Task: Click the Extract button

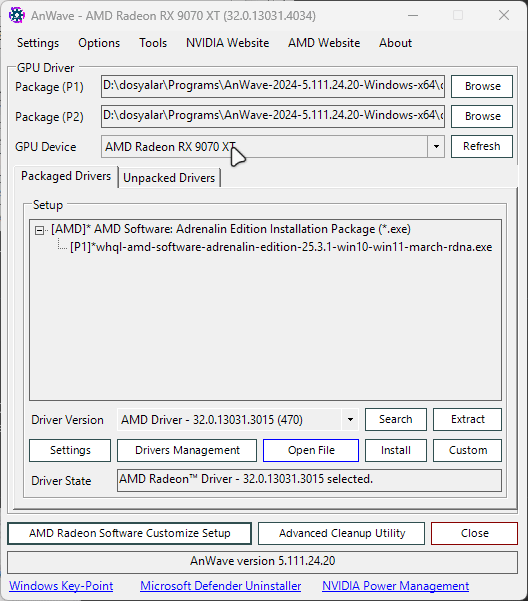Action: coord(467,419)
